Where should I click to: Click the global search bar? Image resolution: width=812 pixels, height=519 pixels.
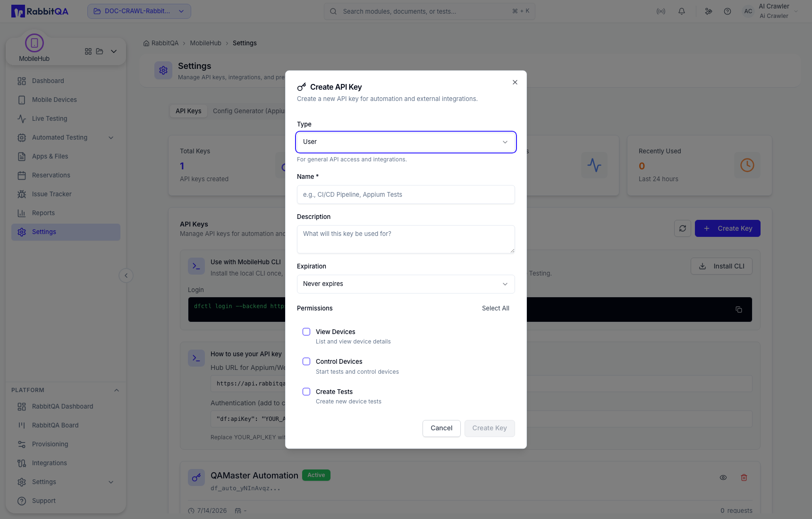[430, 11]
